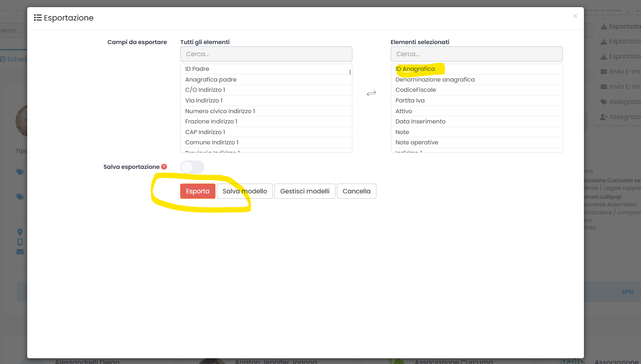
Task: Select CAP Indirizzo 1 in the available list
Action: [205, 132]
